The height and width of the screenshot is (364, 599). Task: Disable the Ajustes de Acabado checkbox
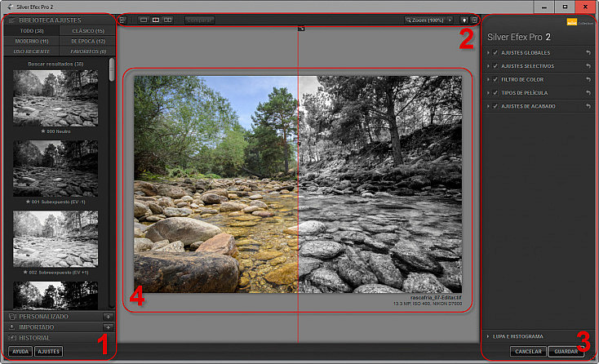click(495, 106)
